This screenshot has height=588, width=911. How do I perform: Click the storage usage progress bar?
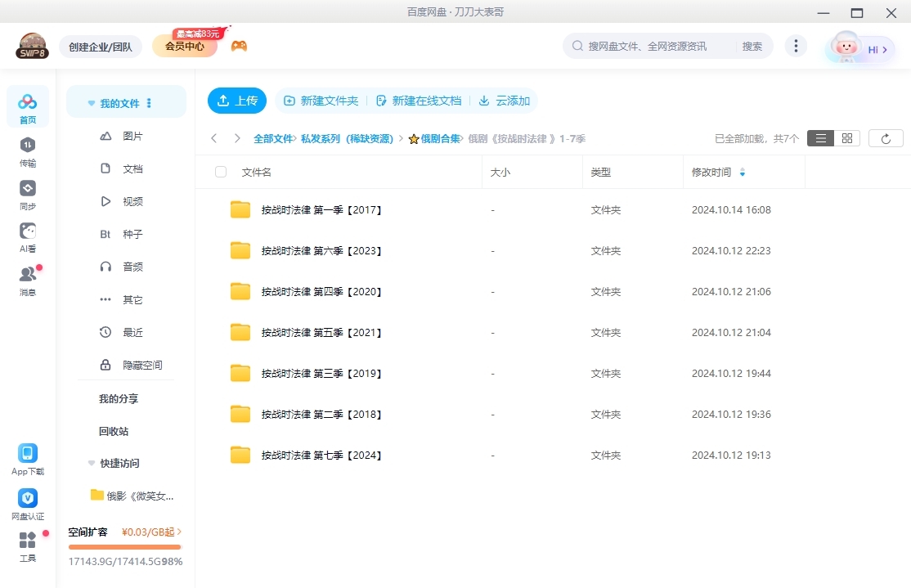pos(124,546)
